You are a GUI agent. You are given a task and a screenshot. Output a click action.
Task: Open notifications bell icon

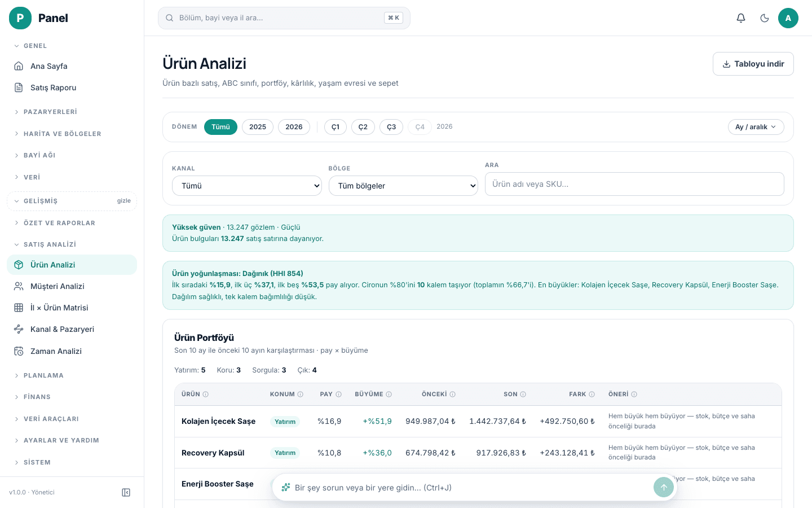741,18
